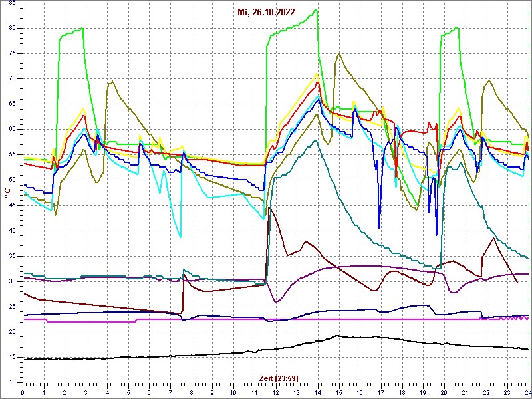Click the green curve's highest peak near 84°C
The width and height of the screenshot is (532, 399).
coord(317,10)
